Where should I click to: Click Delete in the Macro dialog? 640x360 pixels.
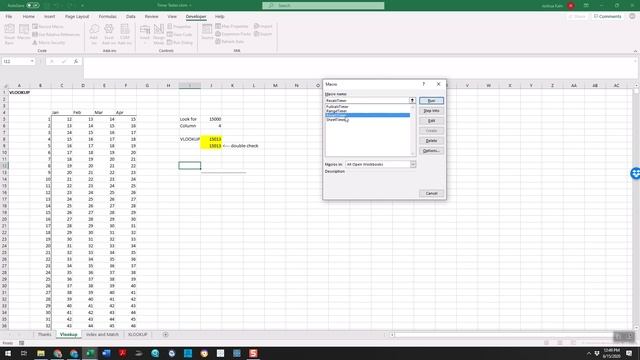tap(431, 141)
